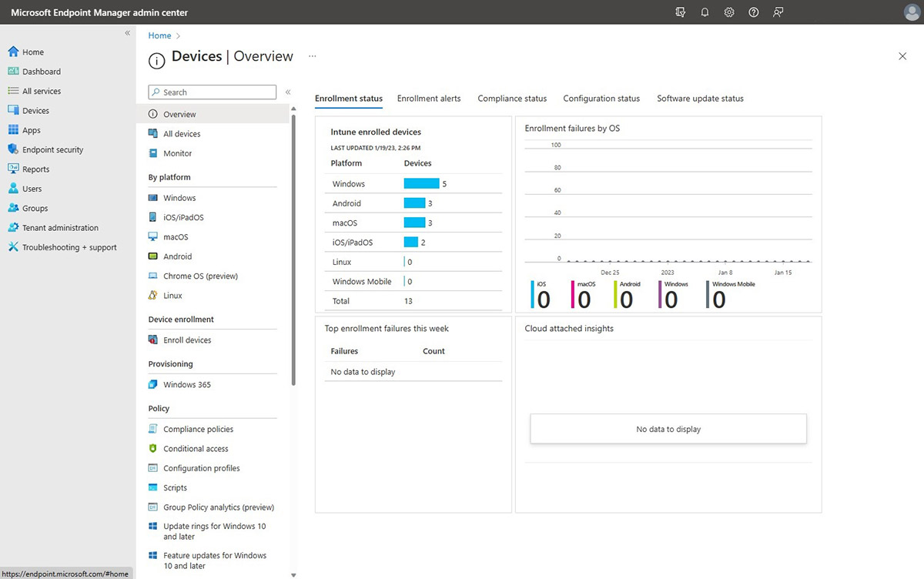Switch to the Compliance status tab
Screen dimensions: 924x579
click(x=512, y=99)
